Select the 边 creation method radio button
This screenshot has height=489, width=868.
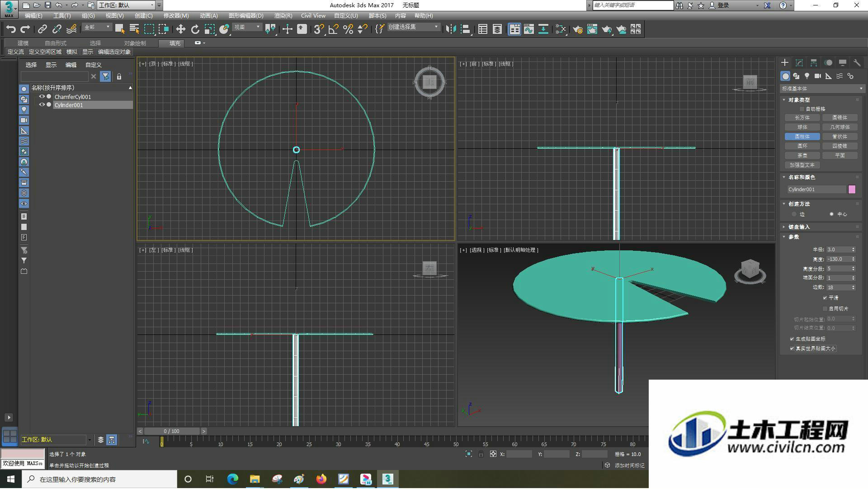[x=794, y=214]
